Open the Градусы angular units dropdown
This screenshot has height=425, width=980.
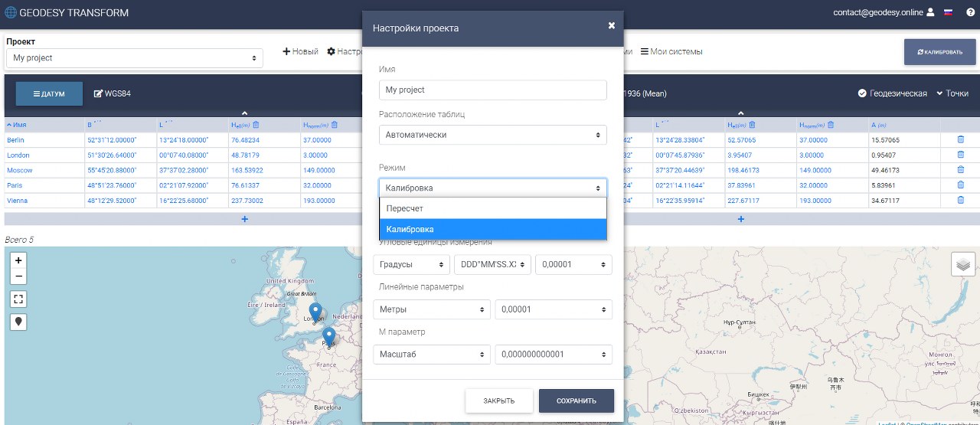[x=412, y=264]
